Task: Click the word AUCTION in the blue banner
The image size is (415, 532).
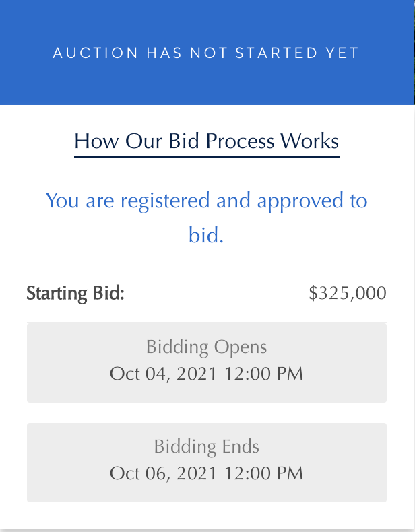Action: click(96, 53)
